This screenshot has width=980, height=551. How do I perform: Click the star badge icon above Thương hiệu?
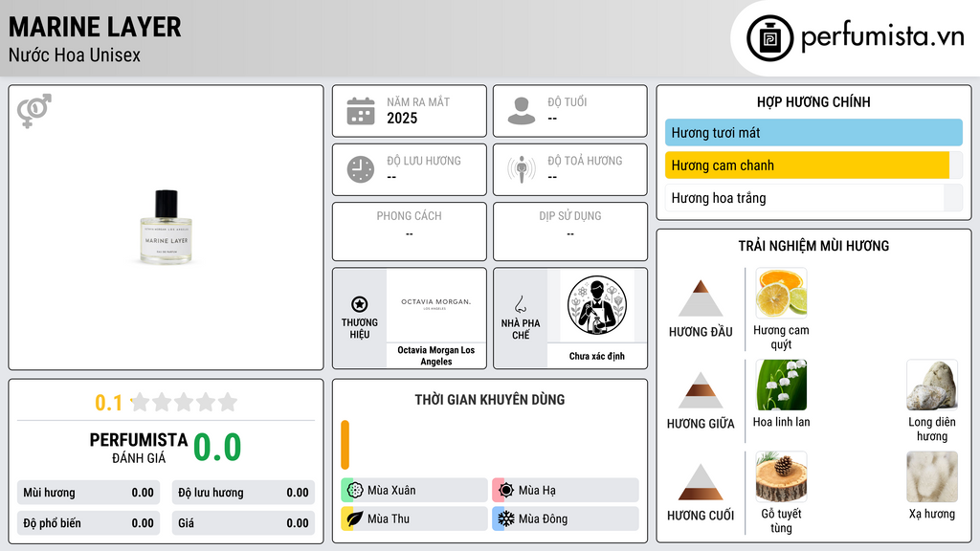tap(360, 304)
